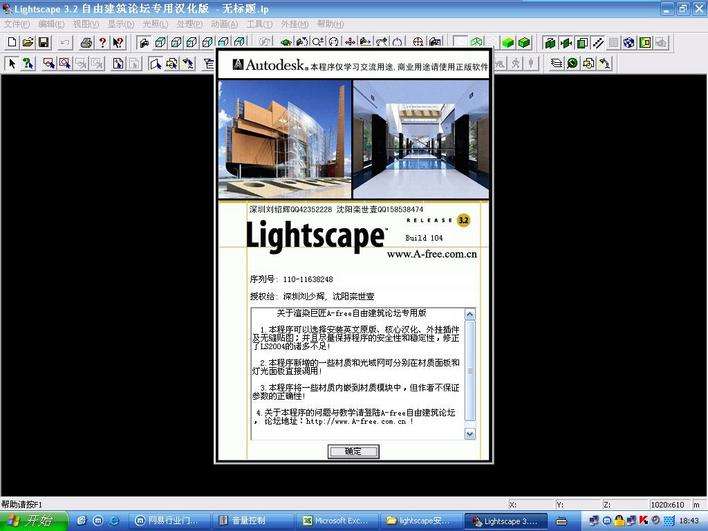Click the printer icon in the toolbar
This screenshot has width=708, height=531.
tap(86, 42)
